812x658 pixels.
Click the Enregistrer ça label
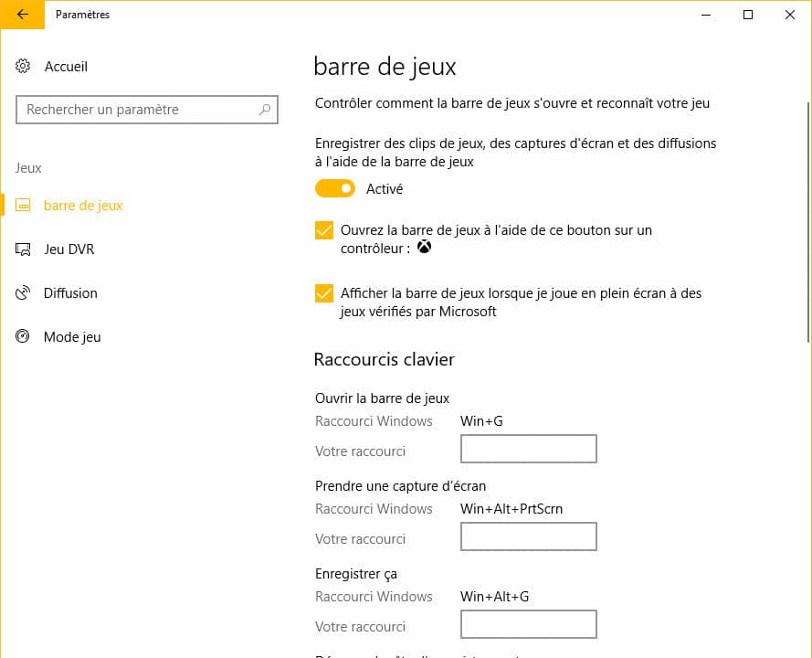point(356,574)
